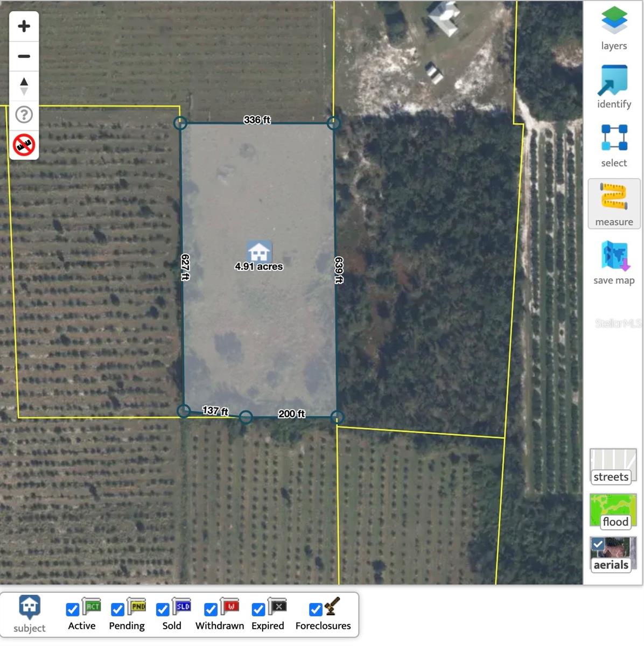Reset map orientation with the north arrow

point(24,86)
